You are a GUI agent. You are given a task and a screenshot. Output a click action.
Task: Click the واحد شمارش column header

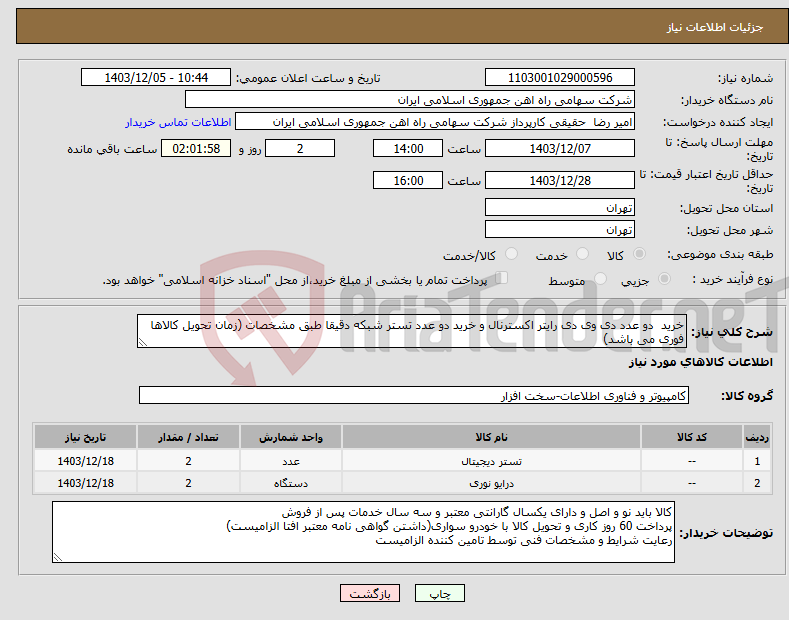pos(291,437)
